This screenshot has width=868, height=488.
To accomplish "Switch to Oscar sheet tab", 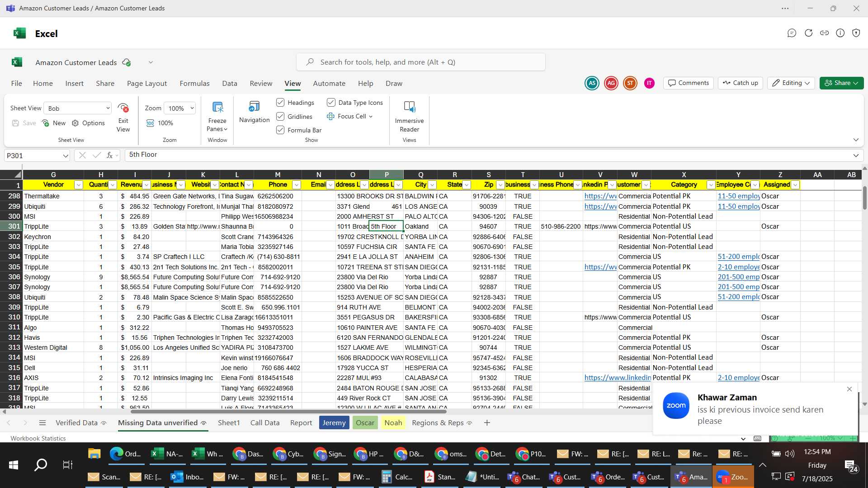I will click(365, 423).
